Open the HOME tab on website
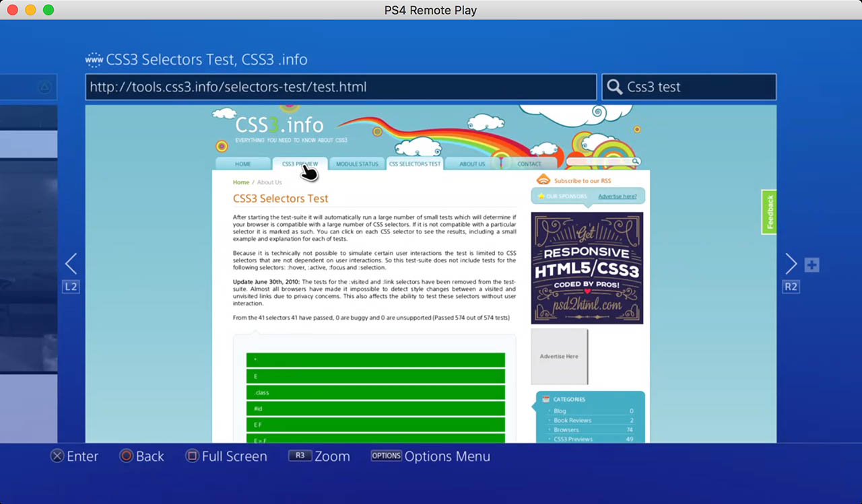The width and height of the screenshot is (862, 504). coord(243,164)
